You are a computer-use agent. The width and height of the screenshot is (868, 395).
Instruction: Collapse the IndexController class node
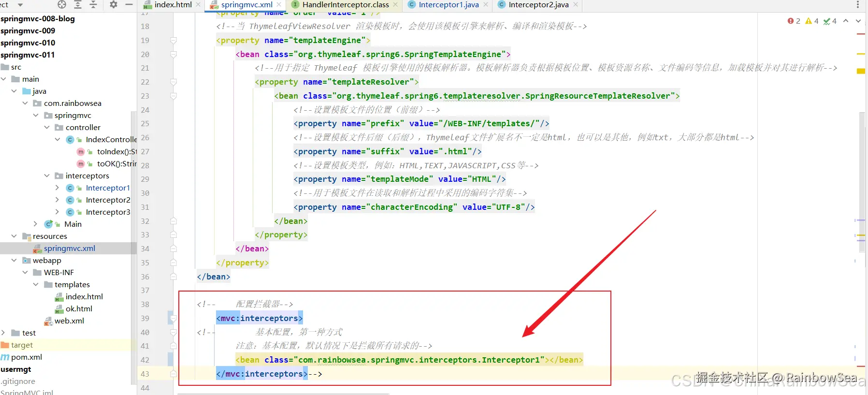tap(58, 139)
